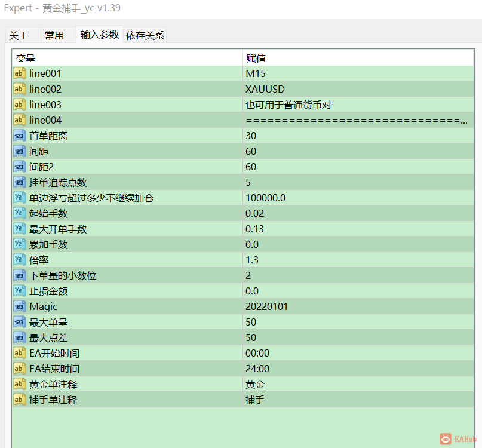Click the string icon beside 捕手单注释
This screenshot has height=448, width=482.
19,400
